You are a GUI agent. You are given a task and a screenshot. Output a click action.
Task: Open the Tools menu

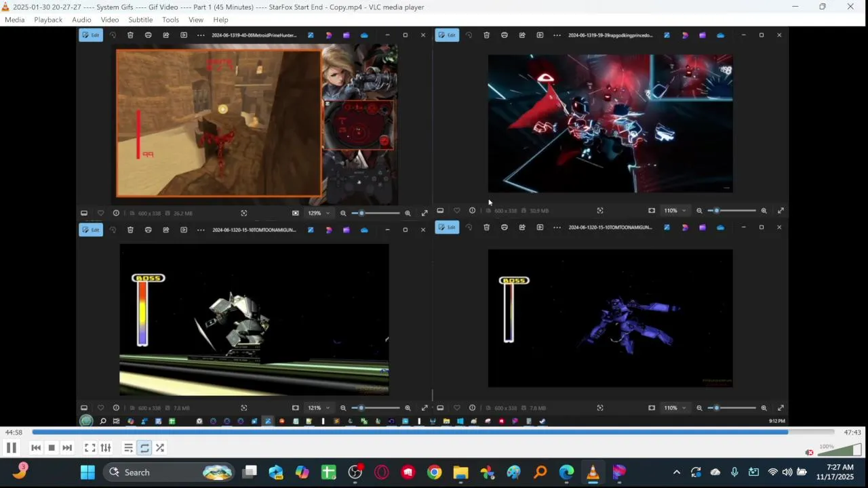[171, 20]
